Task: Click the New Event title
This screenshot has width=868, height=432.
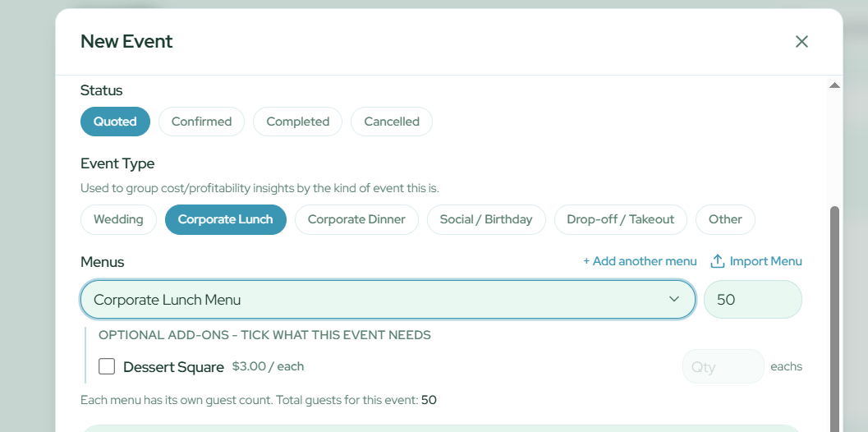Action: click(126, 42)
